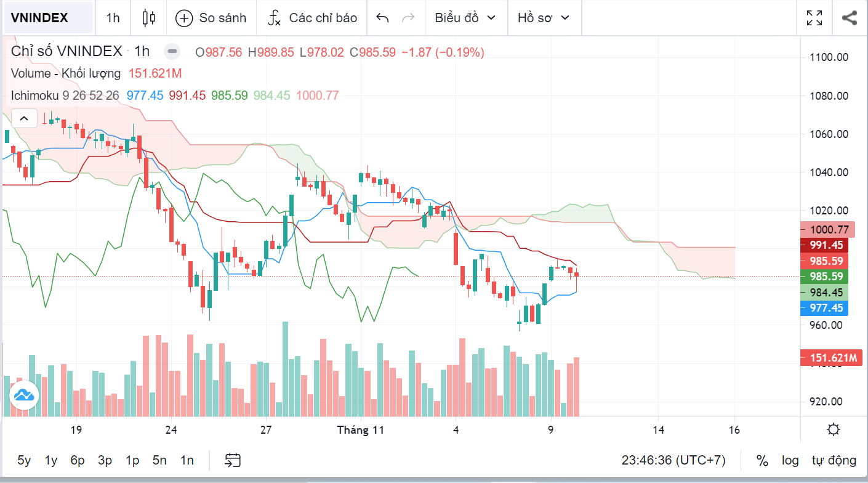Open the candlestick chart style selector

coord(148,18)
